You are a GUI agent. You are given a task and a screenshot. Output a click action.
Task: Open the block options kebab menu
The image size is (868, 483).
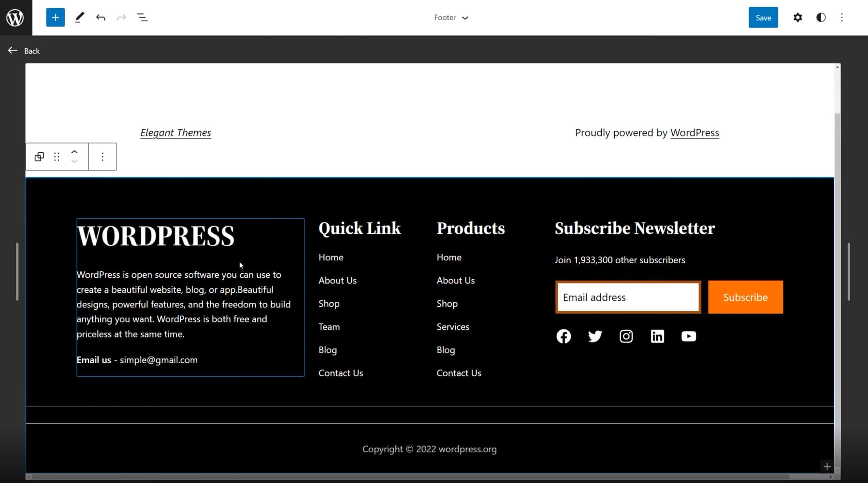tap(102, 156)
